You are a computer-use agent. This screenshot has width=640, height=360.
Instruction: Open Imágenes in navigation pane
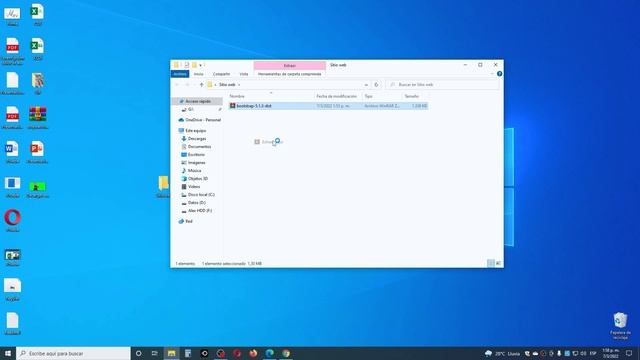[x=193, y=162]
